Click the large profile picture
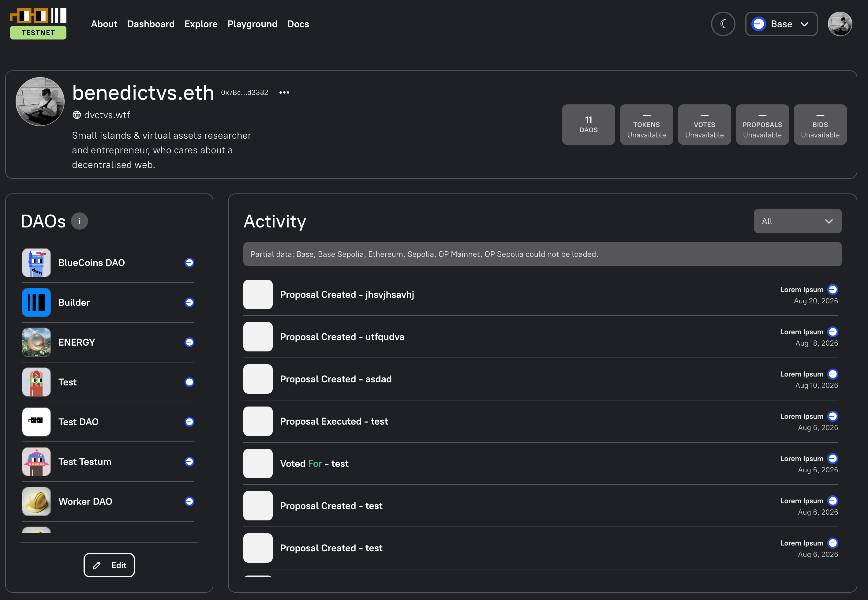Viewport: 868px width, 600px height. tap(40, 102)
